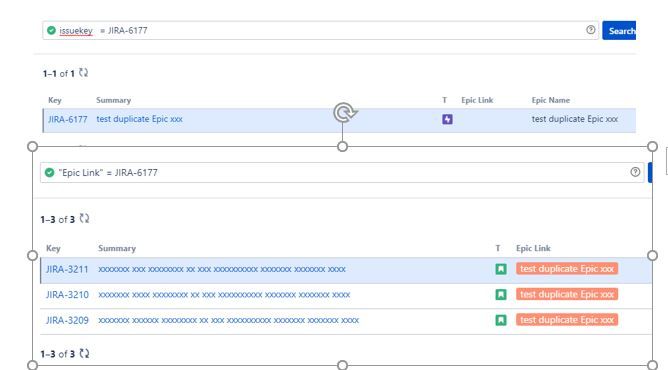Open issue JIRA-3211
The height and width of the screenshot is (370, 668).
click(x=67, y=270)
